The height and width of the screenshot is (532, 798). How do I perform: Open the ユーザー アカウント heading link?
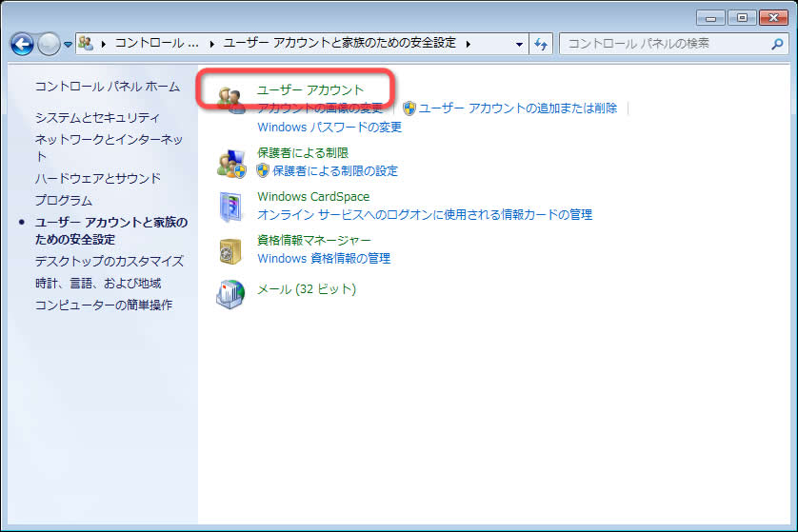point(310,90)
